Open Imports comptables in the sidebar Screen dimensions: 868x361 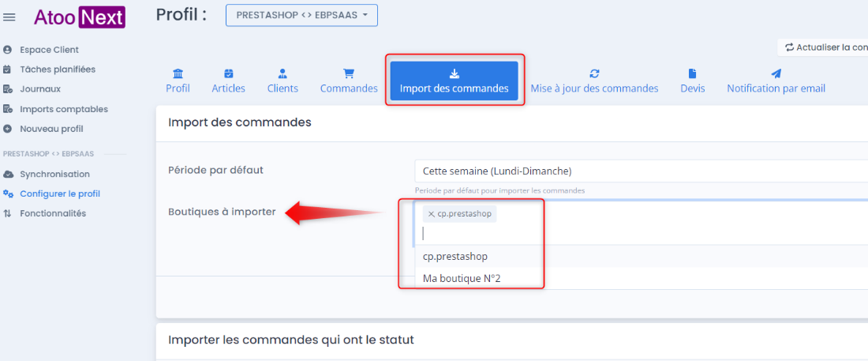pos(64,109)
